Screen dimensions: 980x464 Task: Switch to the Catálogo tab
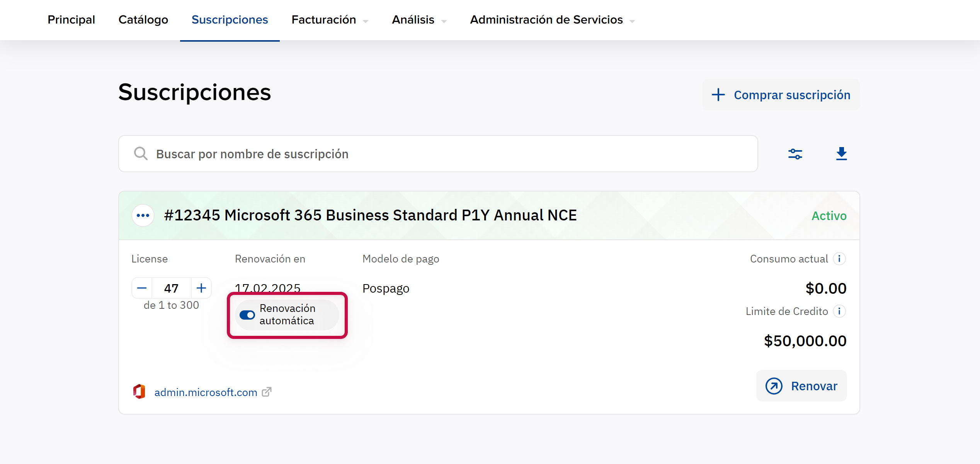pos(143,20)
